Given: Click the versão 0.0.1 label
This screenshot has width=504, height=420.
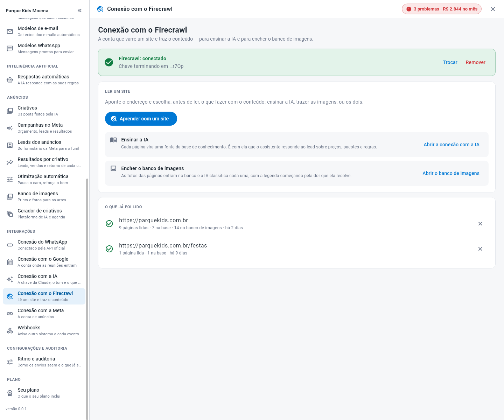Looking at the screenshot, I should point(16,409).
